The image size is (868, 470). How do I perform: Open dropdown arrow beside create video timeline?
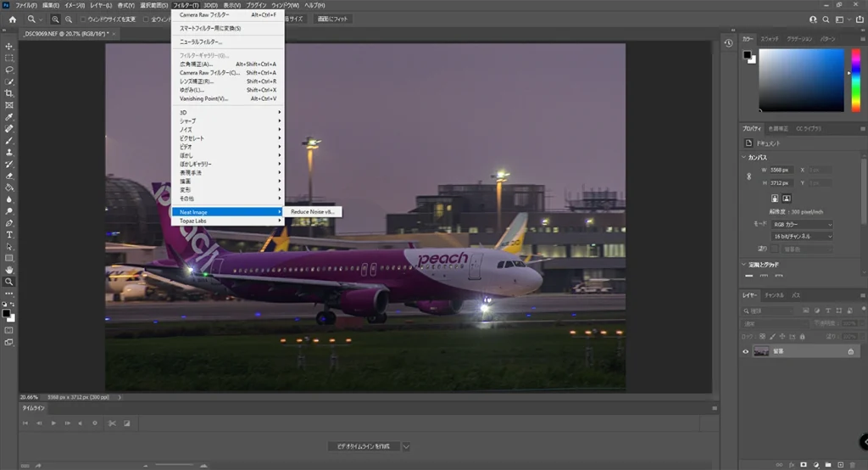(x=406, y=446)
